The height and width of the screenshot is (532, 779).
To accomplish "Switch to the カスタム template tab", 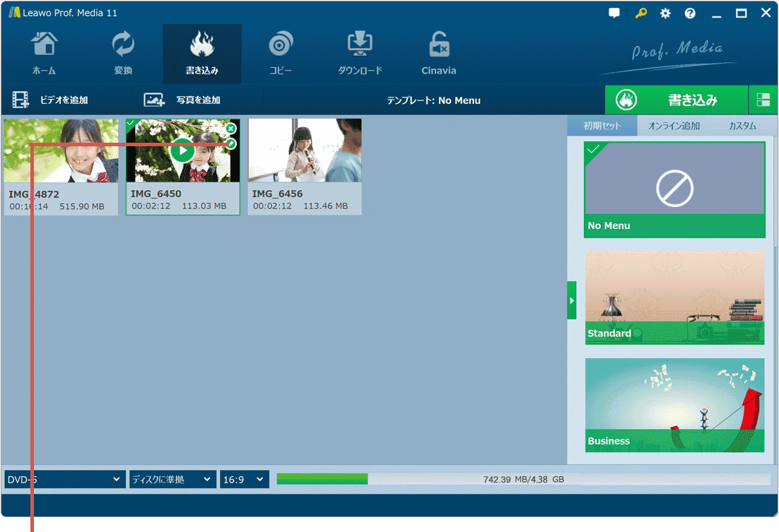I will coord(742,126).
